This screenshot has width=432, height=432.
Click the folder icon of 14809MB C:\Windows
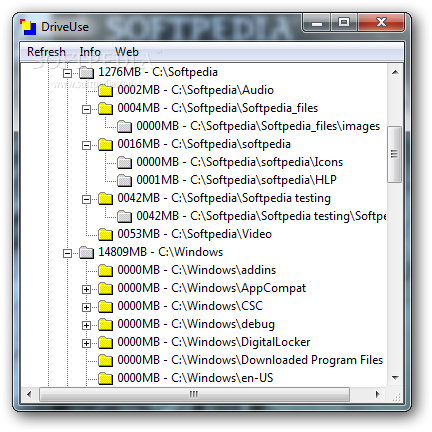tap(87, 252)
